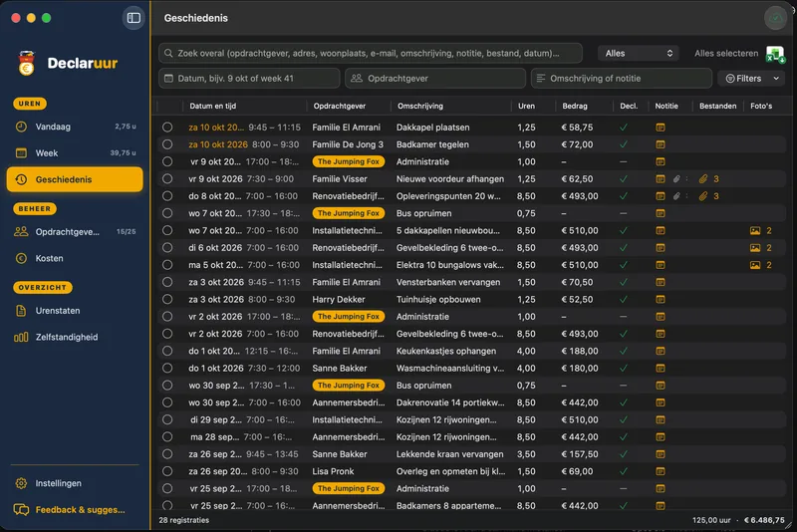Open Instellingen
This screenshot has width=797, height=532.
75,483
